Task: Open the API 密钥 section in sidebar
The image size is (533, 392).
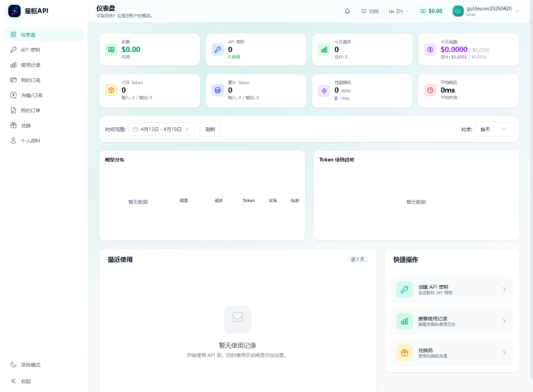Action: [30, 50]
